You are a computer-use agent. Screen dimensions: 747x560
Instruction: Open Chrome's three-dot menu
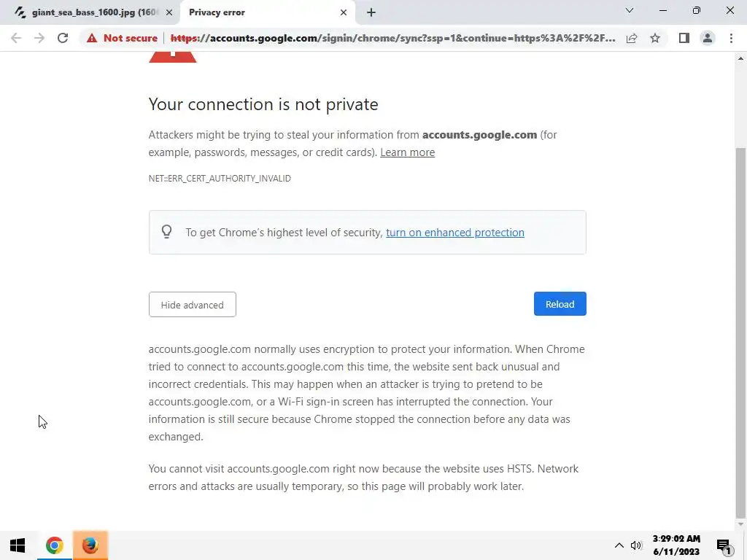point(731,38)
